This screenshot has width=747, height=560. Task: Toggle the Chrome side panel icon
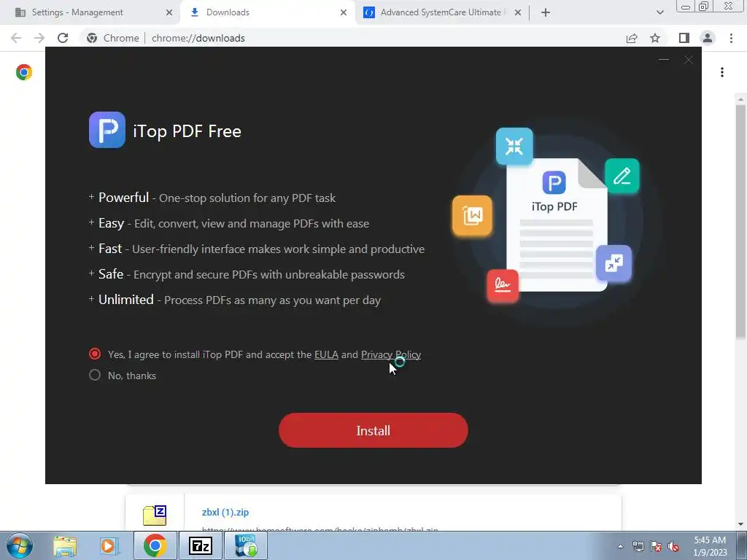tap(684, 38)
